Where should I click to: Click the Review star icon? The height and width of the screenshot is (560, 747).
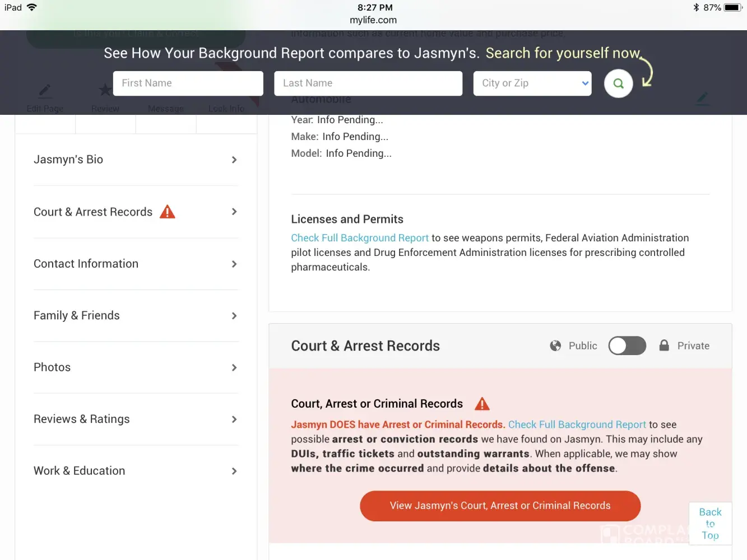click(x=105, y=90)
